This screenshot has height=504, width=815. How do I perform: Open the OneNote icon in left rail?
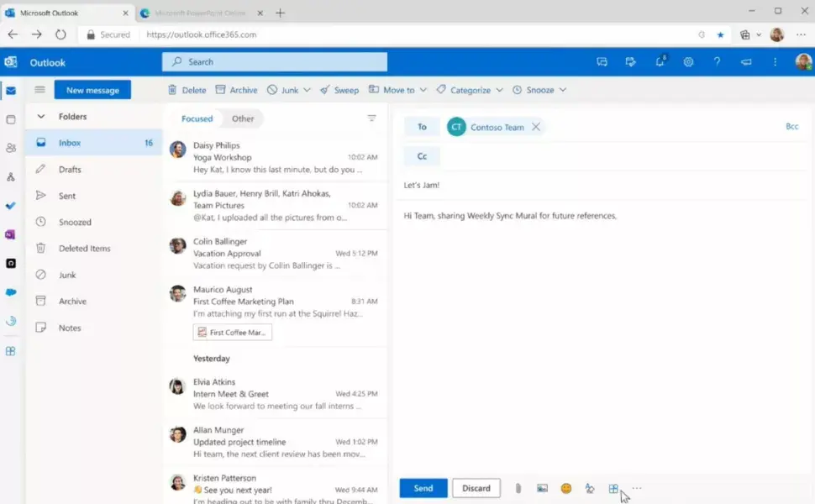[x=10, y=234]
